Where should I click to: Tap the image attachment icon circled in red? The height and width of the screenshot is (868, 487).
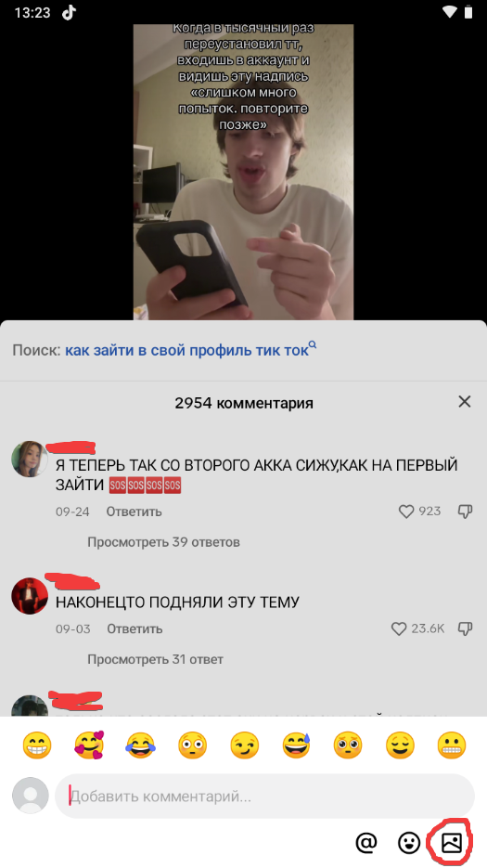coord(452,843)
